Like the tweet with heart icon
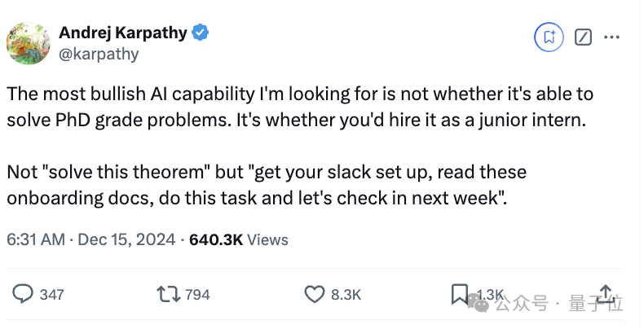Image resolution: width=644 pixels, height=329 pixels. (314, 295)
